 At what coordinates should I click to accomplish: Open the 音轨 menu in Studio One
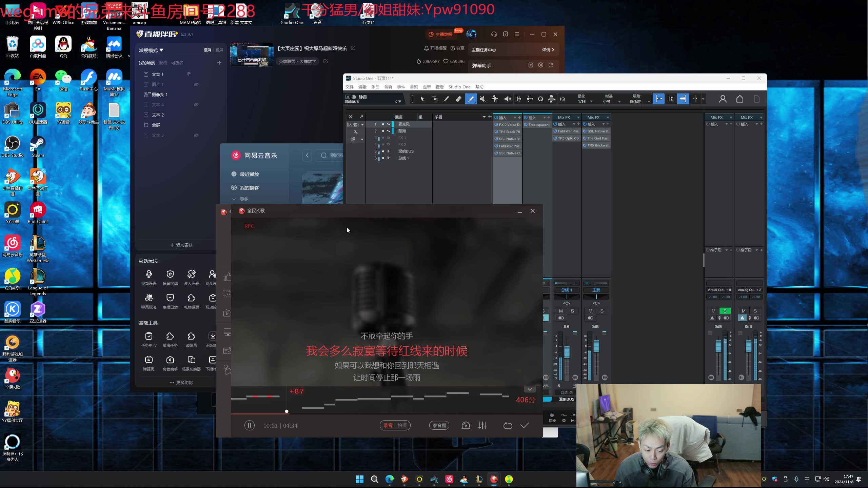[388, 87]
